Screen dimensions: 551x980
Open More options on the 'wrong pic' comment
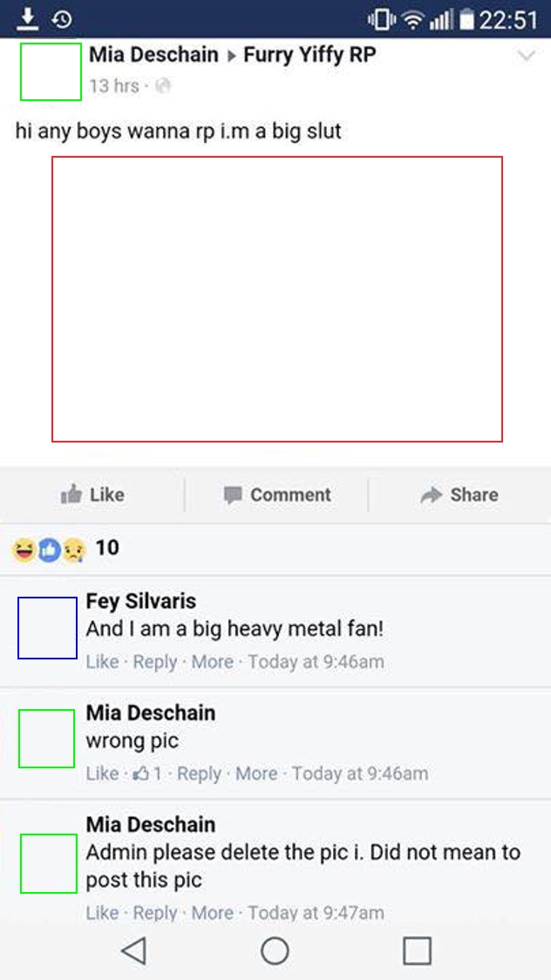click(x=256, y=774)
